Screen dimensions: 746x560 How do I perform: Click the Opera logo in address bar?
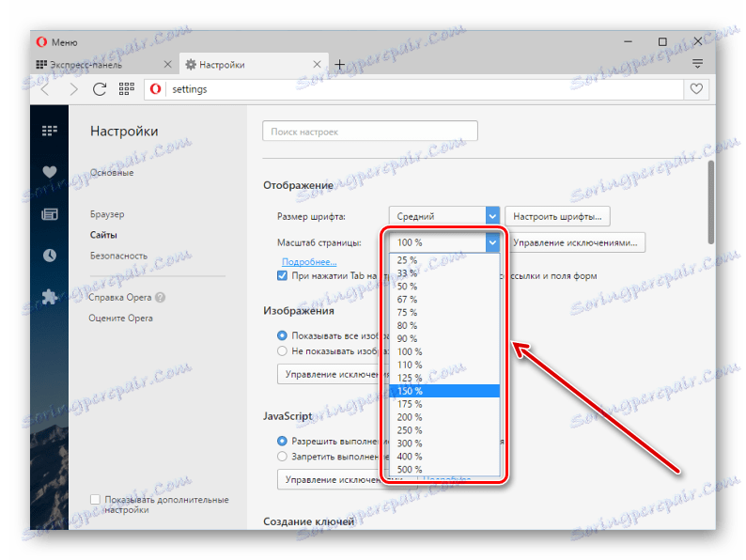click(x=155, y=89)
